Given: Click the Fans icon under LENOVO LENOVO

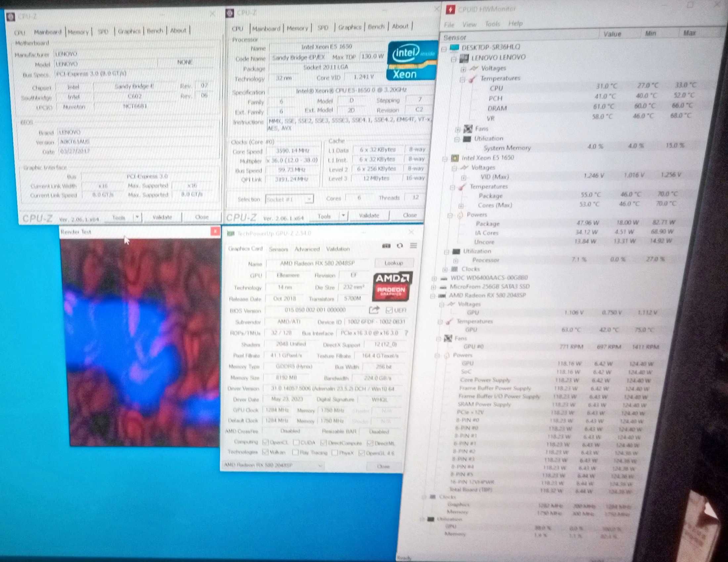Looking at the screenshot, I should pyautogui.click(x=468, y=128).
